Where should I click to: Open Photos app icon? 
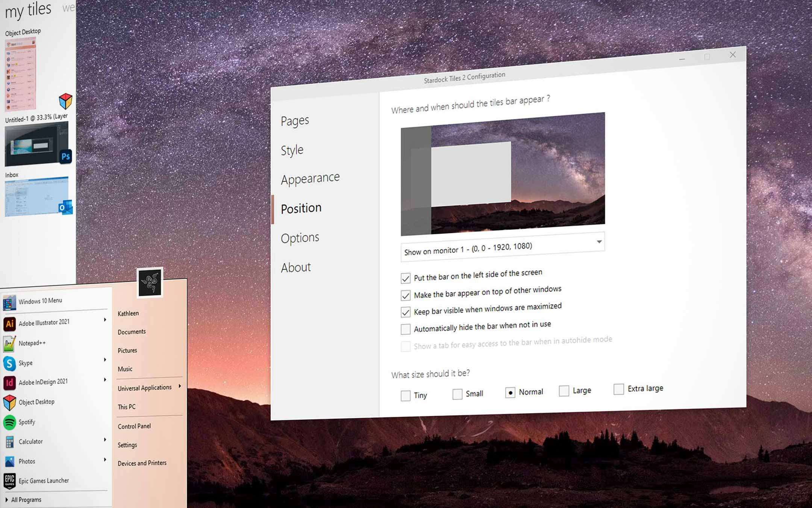click(9, 462)
